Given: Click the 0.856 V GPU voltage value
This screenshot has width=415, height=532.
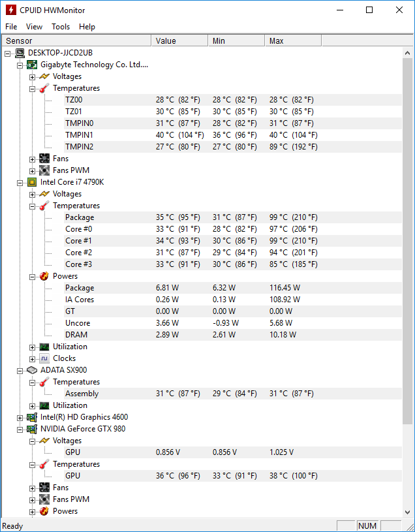Looking at the screenshot, I should (x=168, y=452).
